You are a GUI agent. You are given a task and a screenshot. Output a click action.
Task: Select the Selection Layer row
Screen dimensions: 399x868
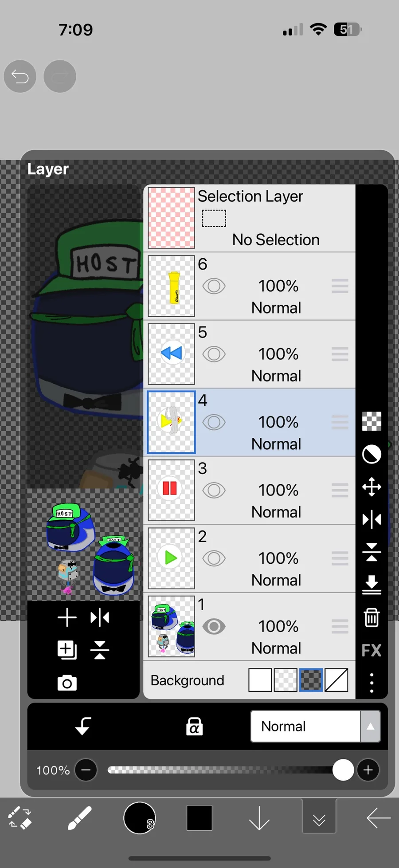click(250, 218)
